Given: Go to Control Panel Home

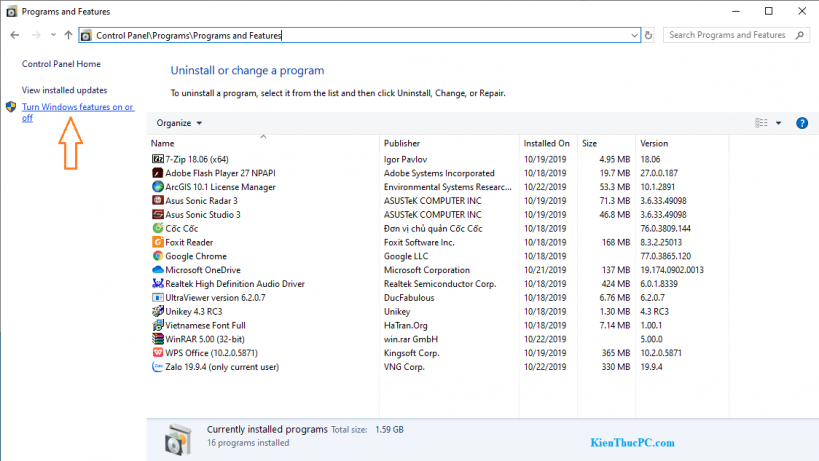Looking at the screenshot, I should tap(61, 64).
